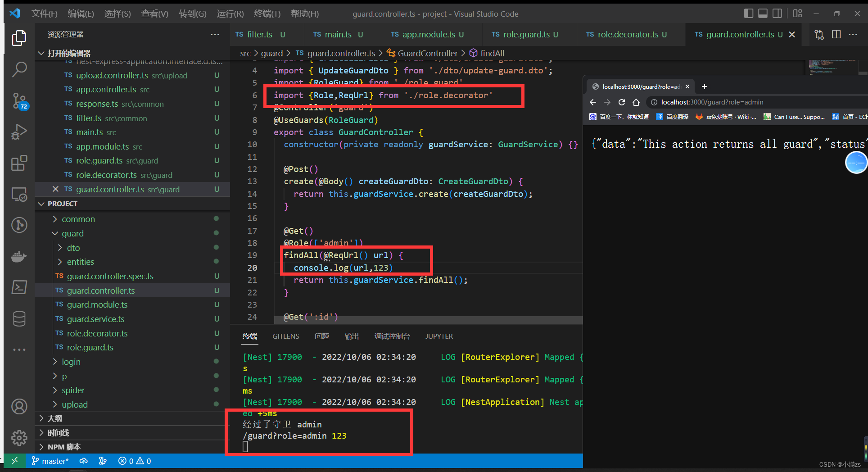Open Source Control view with 72 badge

pyautogui.click(x=19, y=101)
